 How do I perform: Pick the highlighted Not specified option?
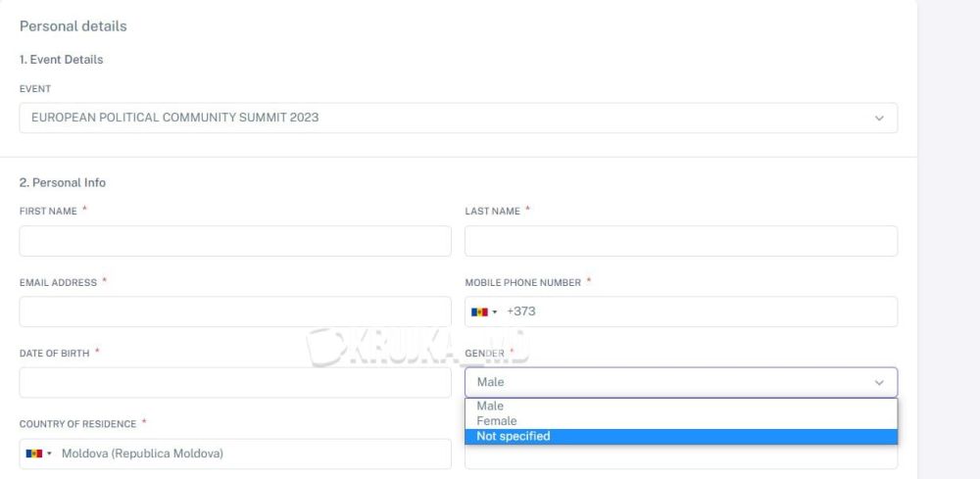514,437
